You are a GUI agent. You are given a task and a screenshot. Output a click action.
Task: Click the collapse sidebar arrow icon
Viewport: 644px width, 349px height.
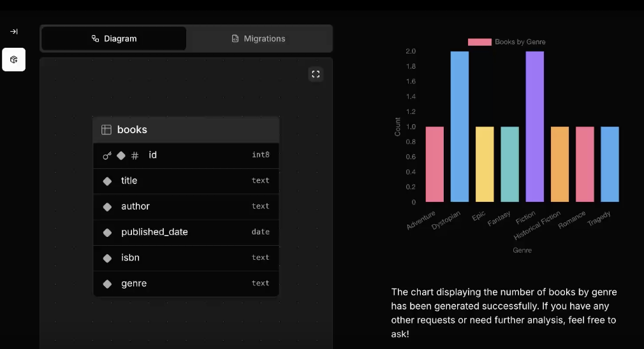tap(14, 32)
